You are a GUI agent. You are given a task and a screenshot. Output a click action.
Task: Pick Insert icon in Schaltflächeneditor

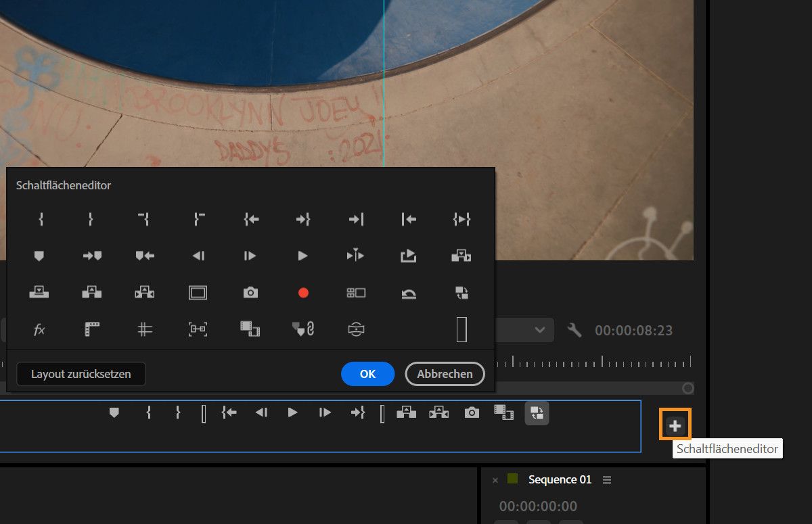461,256
